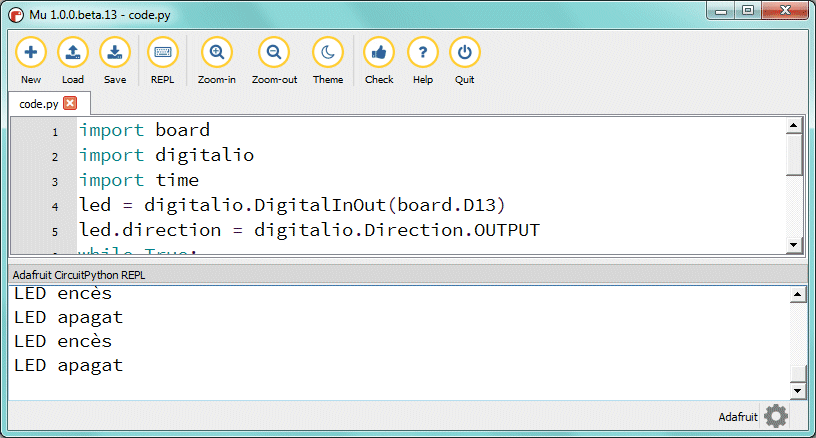Click last 'LED apagat' REPL line
The height and width of the screenshot is (438, 816).
coord(69,366)
